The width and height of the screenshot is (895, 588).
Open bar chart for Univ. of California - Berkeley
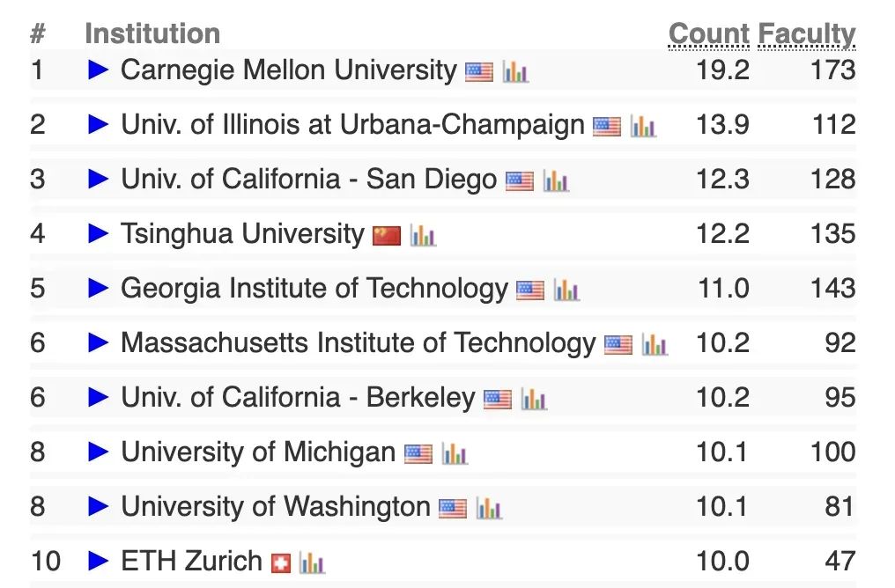pos(534,400)
